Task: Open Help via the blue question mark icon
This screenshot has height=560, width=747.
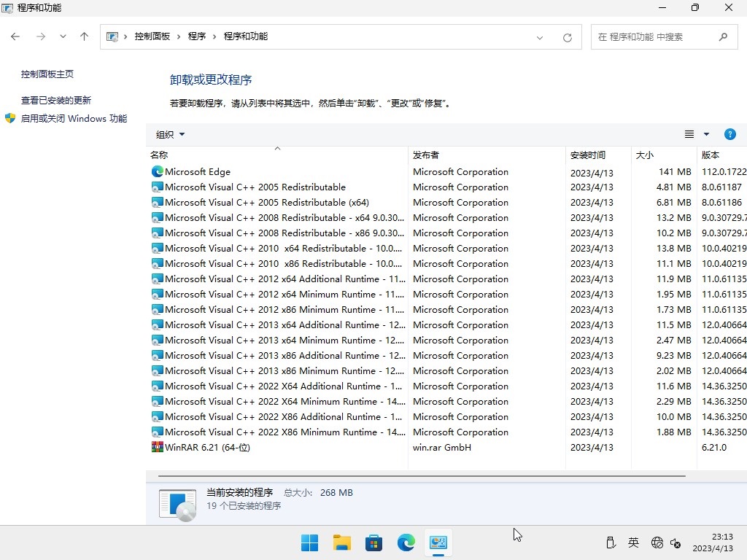Action: click(730, 134)
